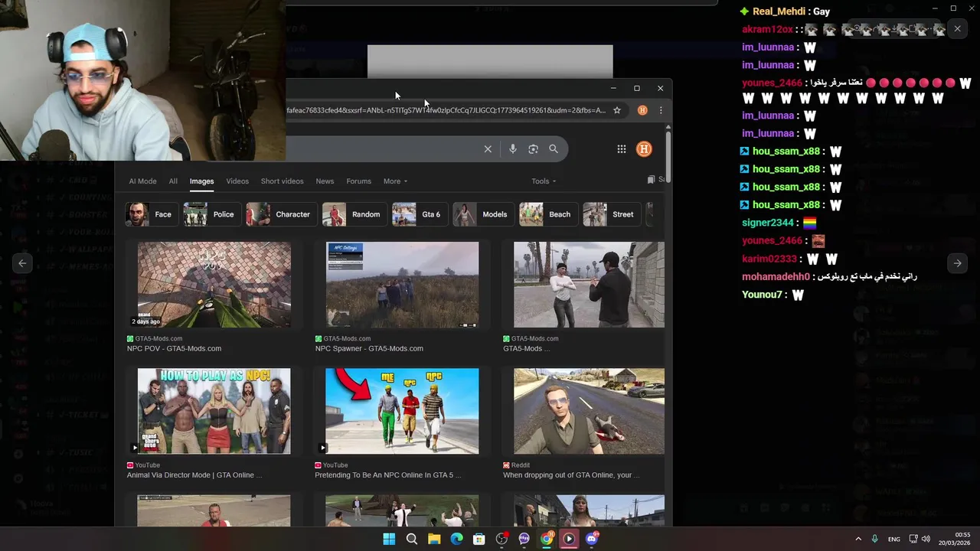Launch Microsoft Edge from the taskbar
The width and height of the screenshot is (980, 551).
tap(456, 539)
